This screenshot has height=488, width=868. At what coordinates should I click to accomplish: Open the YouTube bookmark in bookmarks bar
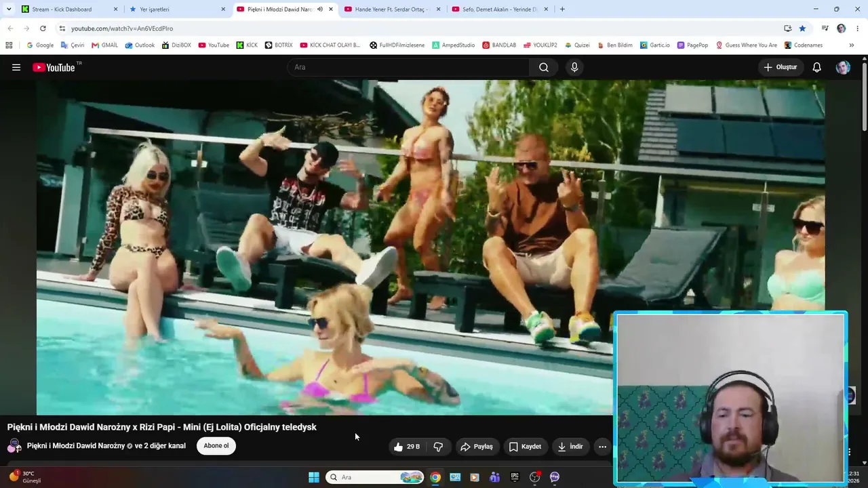(x=214, y=45)
